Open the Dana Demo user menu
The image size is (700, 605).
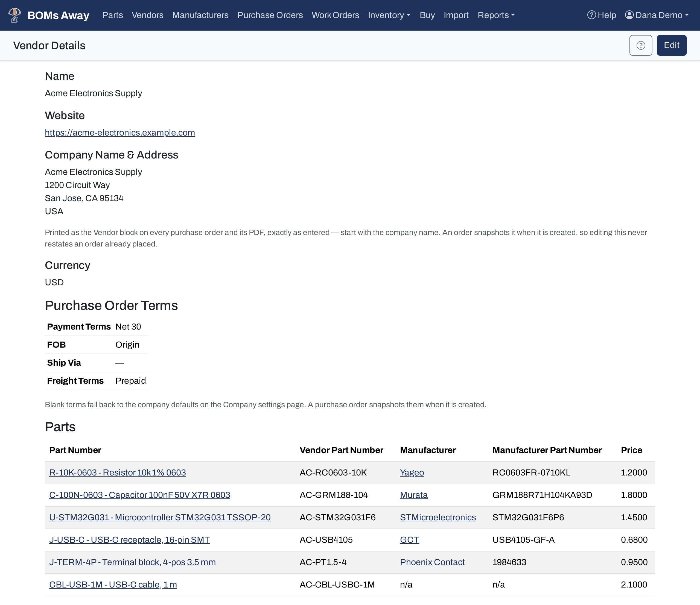click(x=657, y=15)
